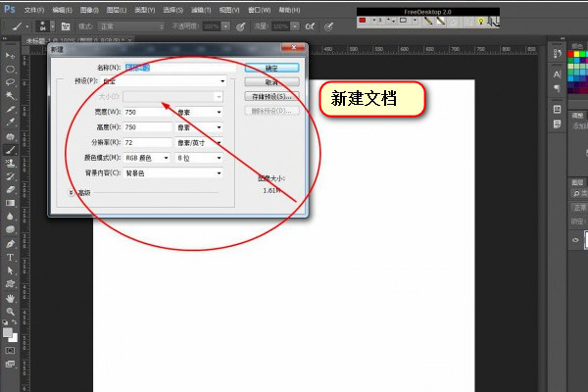Screen dimensions: 588x392
Task: Select the Elliptical Marquee tool
Action: pyautogui.click(x=10, y=70)
